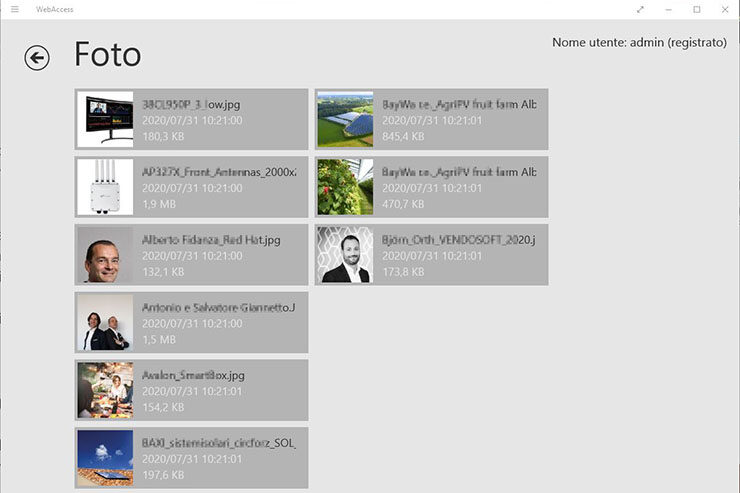Screen dimensions: 740x493
Task: Select the AP327X_Front_Antennas thumbnail image
Action: click(x=105, y=187)
